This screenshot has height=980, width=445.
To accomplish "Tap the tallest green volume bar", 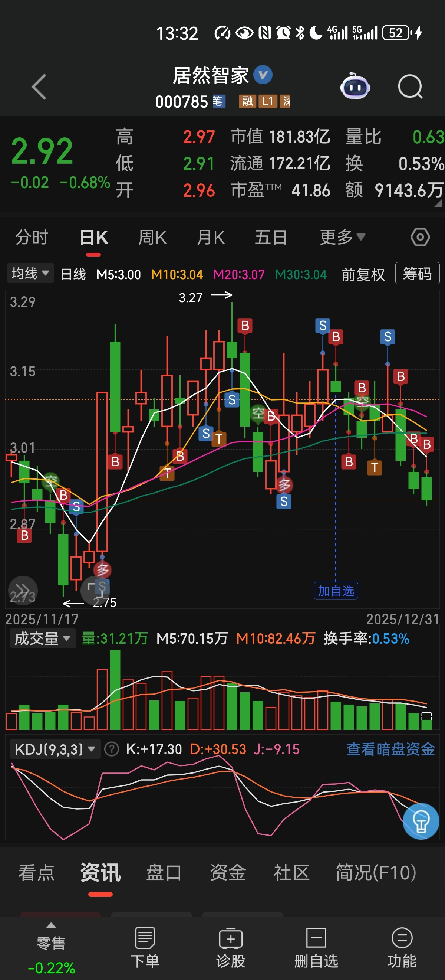I will tap(115, 689).
